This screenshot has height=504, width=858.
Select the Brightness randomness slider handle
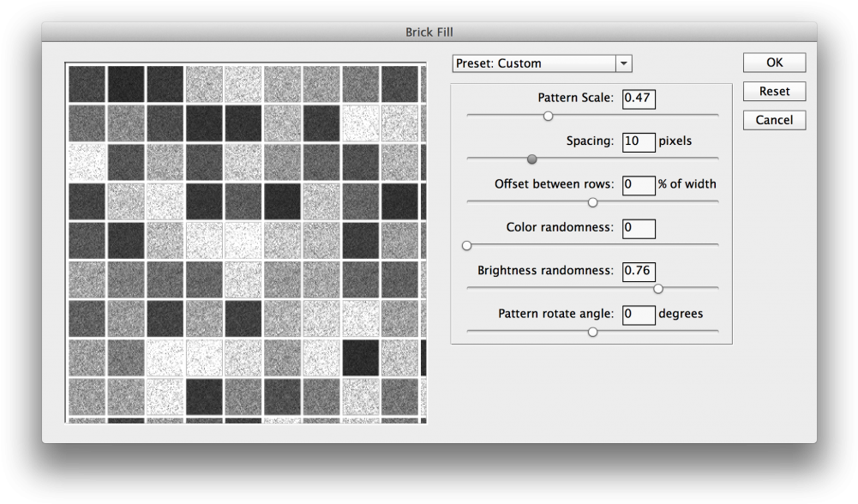coord(657,289)
